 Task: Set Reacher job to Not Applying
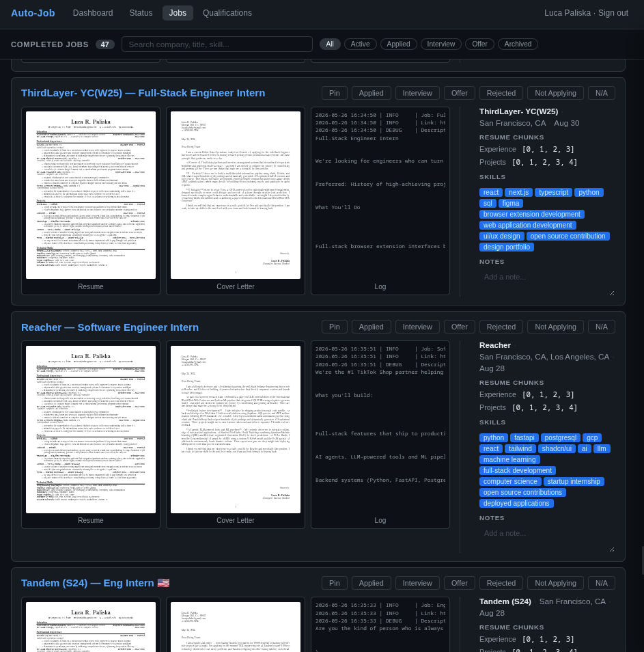pyautogui.click(x=555, y=327)
